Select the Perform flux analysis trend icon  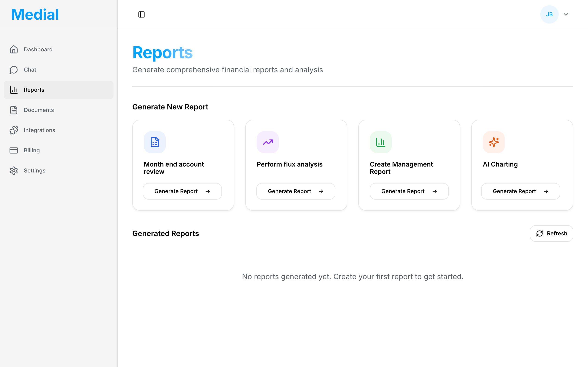click(x=268, y=142)
